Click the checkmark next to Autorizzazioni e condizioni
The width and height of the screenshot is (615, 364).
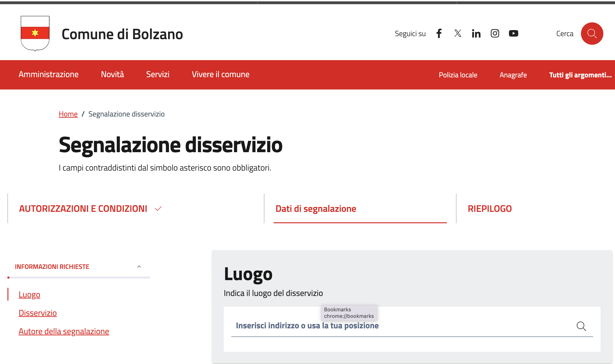coord(158,209)
